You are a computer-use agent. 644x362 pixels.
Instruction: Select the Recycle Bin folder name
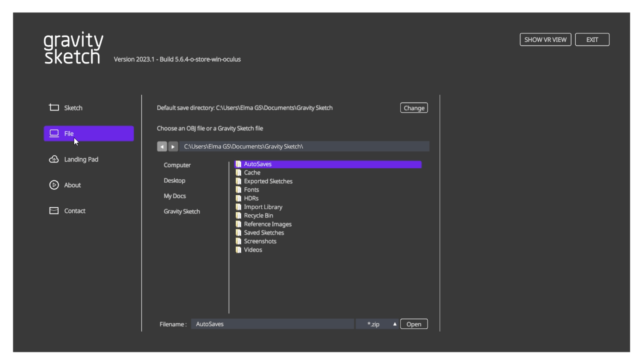point(258,216)
